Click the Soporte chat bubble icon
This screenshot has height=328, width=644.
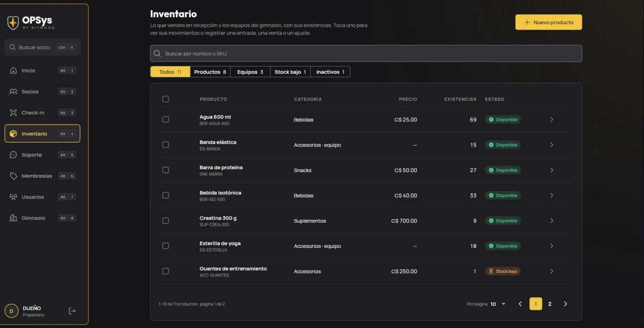(x=13, y=155)
